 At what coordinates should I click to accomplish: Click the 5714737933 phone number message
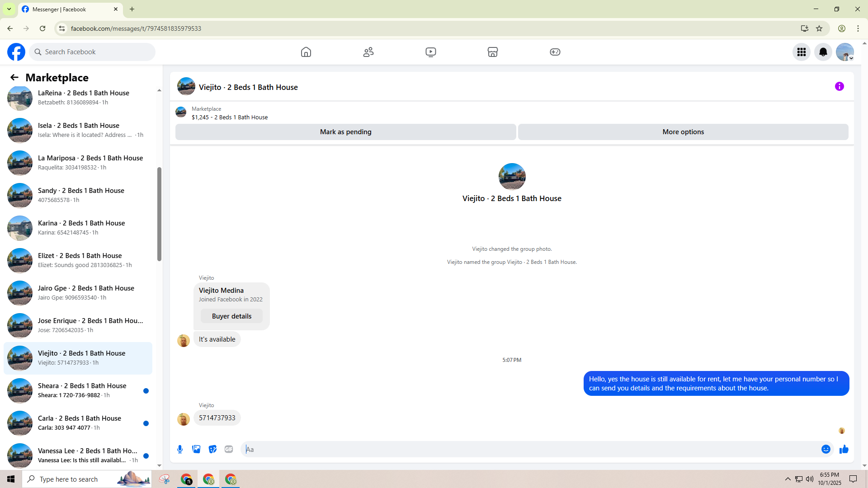tap(217, 418)
